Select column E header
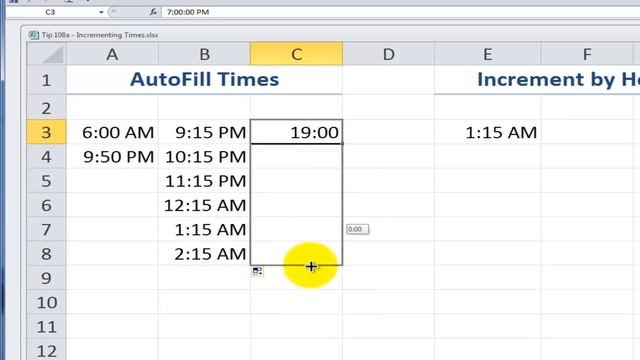This screenshot has width=640, height=360. coord(488,54)
